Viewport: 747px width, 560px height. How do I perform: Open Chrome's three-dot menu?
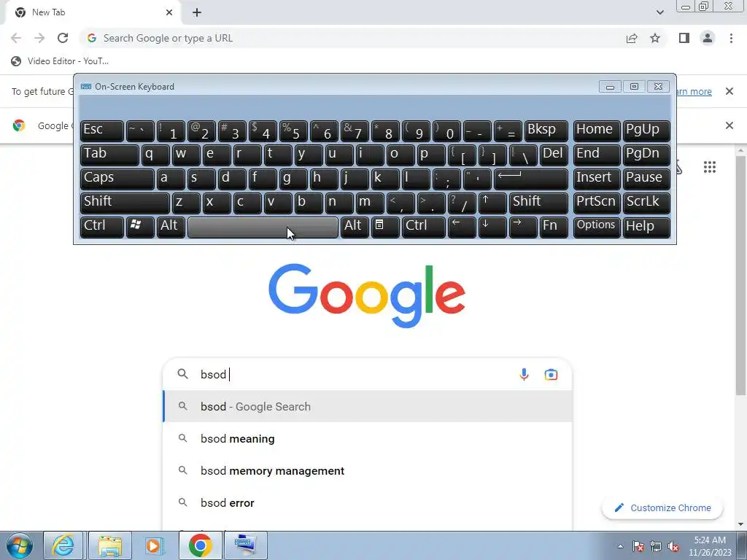731,38
